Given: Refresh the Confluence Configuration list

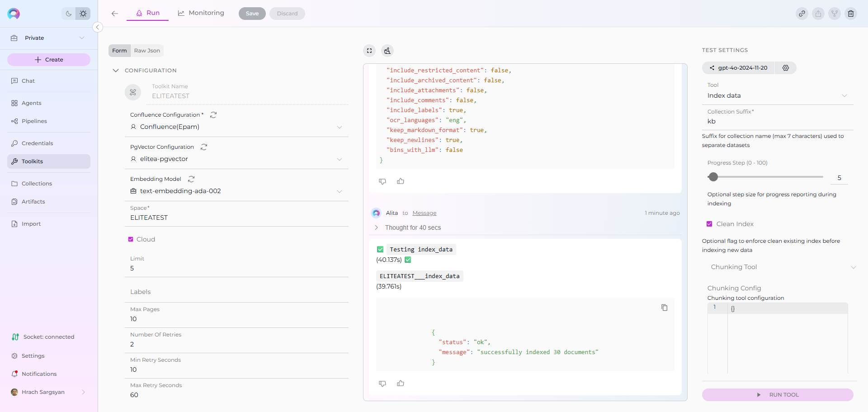Looking at the screenshot, I should click(x=213, y=115).
